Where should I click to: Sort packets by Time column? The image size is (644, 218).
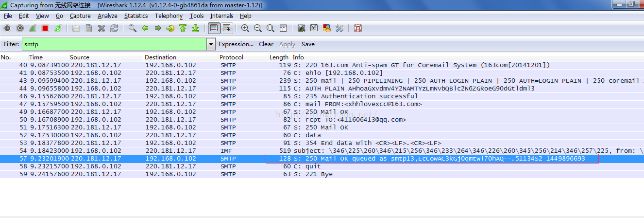36,57
